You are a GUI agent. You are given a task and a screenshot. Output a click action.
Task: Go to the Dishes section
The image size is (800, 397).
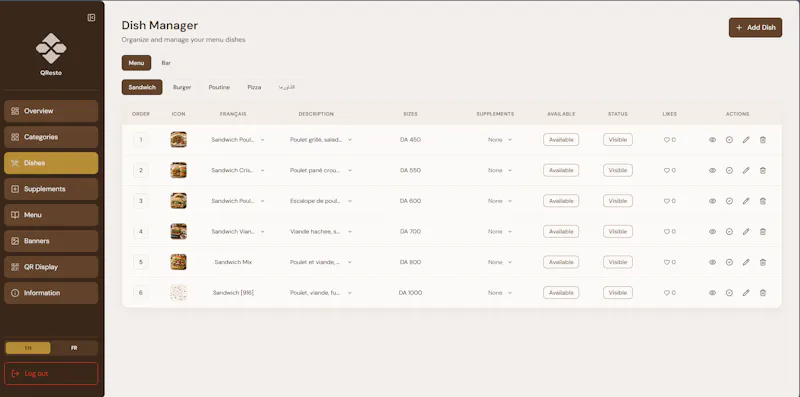(51, 163)
